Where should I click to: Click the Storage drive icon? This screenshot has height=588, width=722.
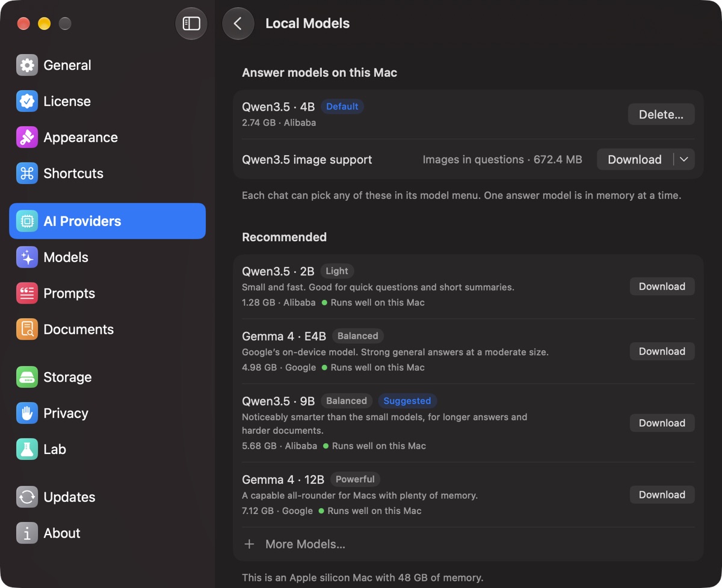pyautogui.click(x=27, y=378)
